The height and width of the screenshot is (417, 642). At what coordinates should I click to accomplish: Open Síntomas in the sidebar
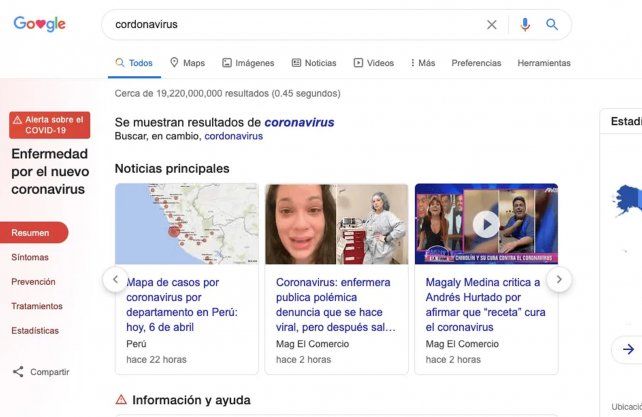[30, 257]
